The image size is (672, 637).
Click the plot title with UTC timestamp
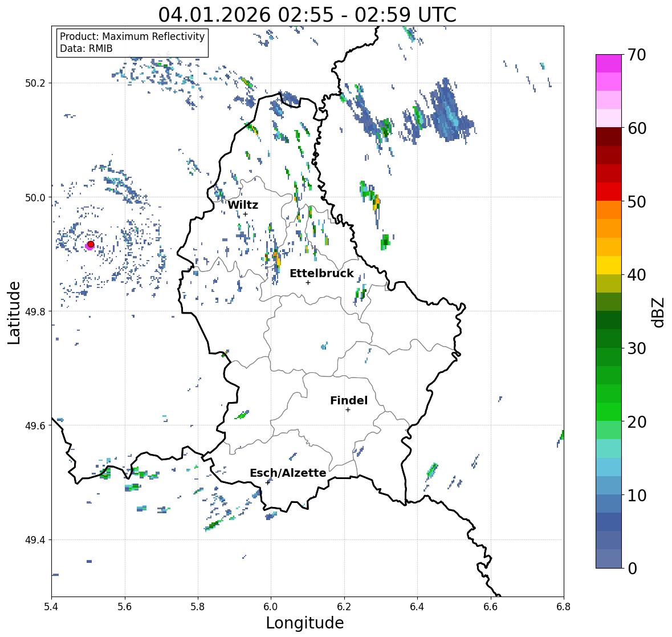(x=307, y=15)
